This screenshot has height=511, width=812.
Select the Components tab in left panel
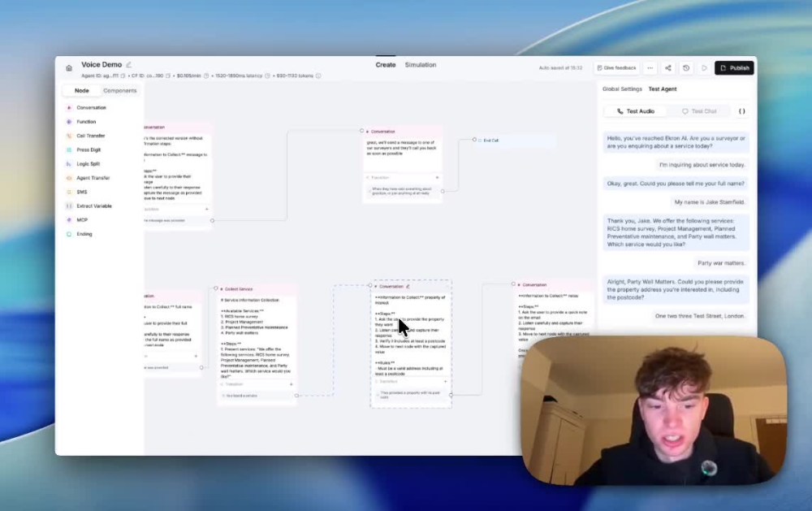pyautogui.click(x=119, y=91)
